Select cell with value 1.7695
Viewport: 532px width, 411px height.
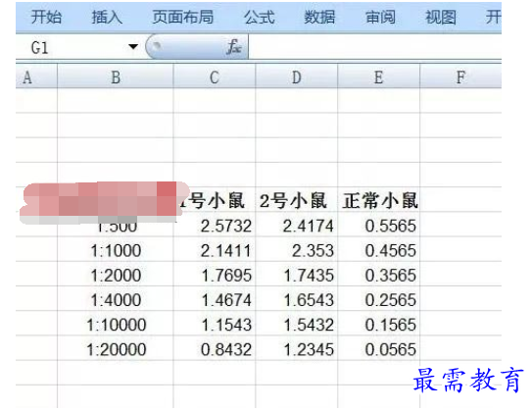click(x=215, y=274)
